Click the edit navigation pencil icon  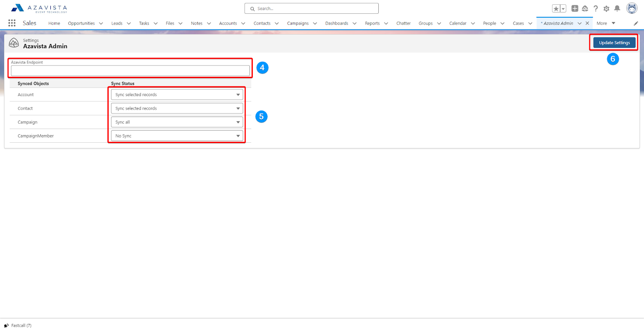(x=636, y=23)
